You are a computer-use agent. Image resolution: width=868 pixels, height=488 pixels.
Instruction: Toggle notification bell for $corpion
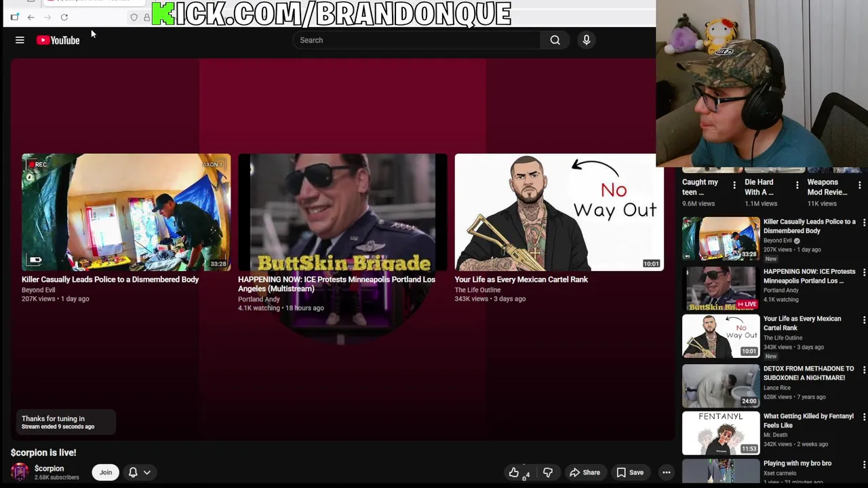[x=133, y=472]
